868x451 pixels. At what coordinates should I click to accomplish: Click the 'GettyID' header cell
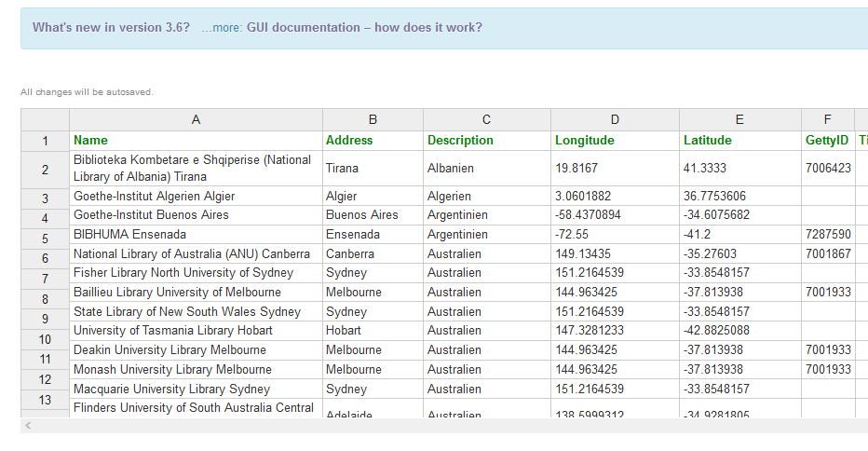pyautogui.click(x=828, y=141)
